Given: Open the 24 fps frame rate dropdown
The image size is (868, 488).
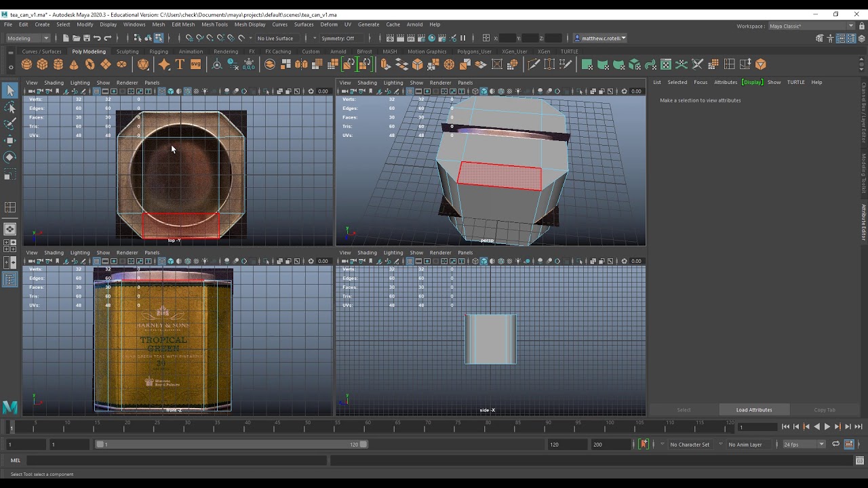Looking at the screenshot, I should click(804, 445).
